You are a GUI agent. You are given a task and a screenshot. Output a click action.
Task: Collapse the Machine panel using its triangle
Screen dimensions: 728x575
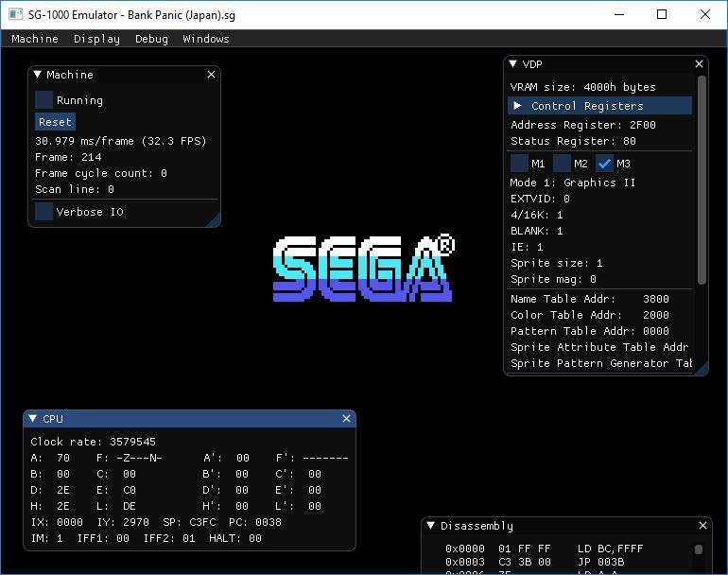click(38, 75)
